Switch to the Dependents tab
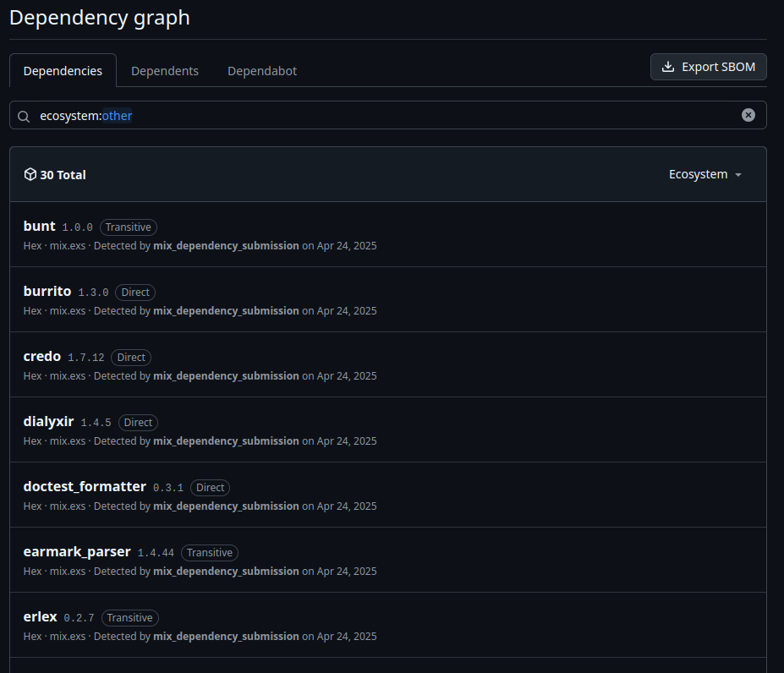Image resolution: width=784 pixels, height=673 pixels. tap(165, 71)
